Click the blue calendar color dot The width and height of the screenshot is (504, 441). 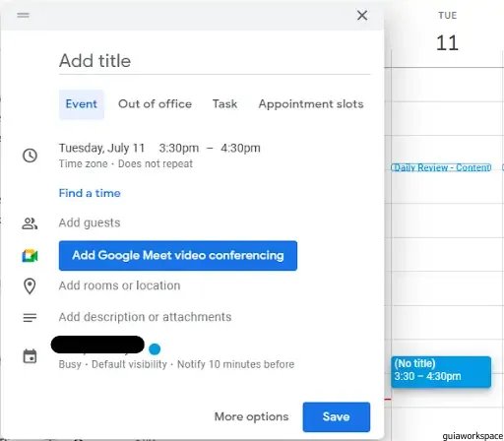point(155,349)
